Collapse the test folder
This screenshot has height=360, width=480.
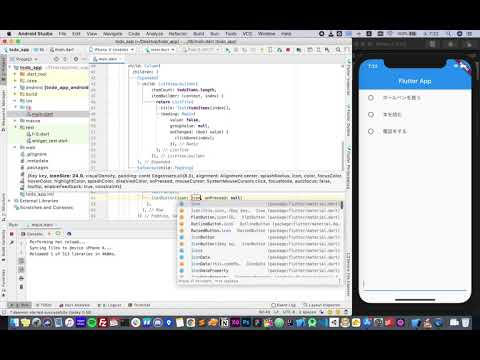tap(15, 127)
